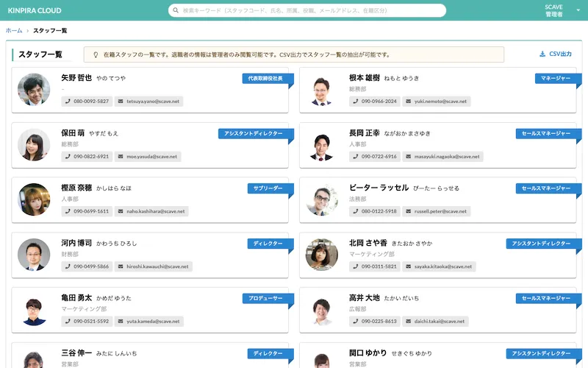The height and width of the screenshot is (368, 588).
Task: Click the lightbulb icon in info banner
Action: pos(96,54)
